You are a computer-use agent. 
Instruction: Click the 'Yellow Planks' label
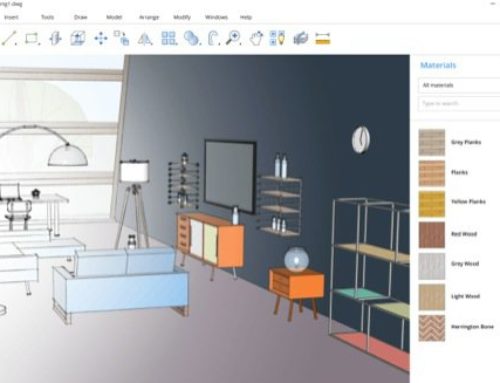point(468,202)
